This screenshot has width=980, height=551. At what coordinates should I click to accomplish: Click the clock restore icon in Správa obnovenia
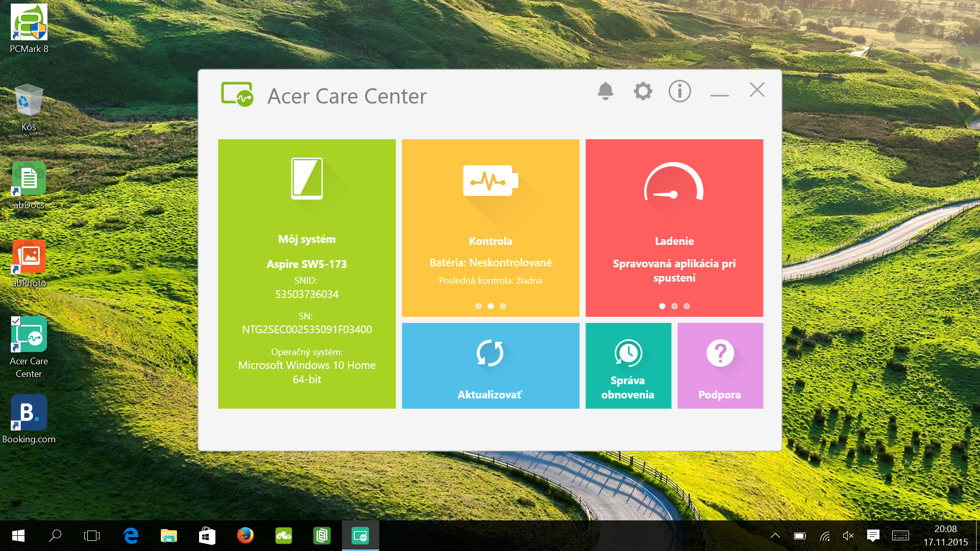click(x=628, y=353)
